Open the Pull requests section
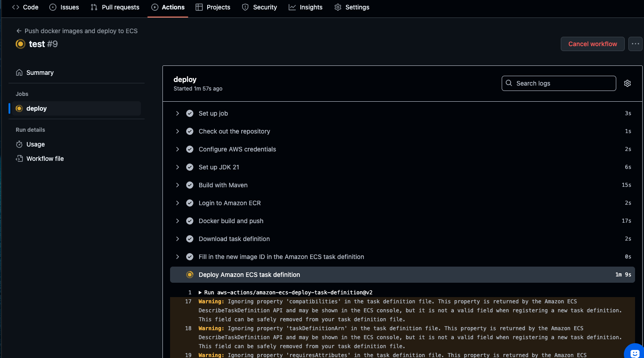The width and height of the screenshot is (644, 358). (115, 7)
